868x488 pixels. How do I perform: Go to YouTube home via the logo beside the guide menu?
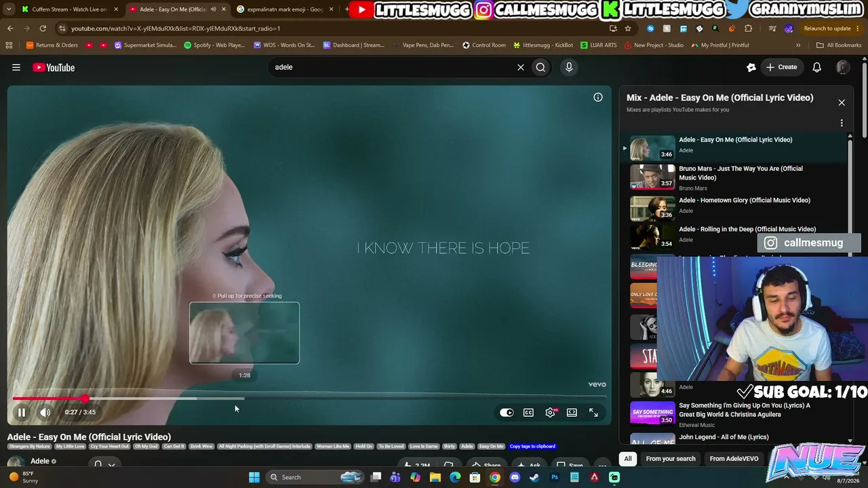click(54, 67)
